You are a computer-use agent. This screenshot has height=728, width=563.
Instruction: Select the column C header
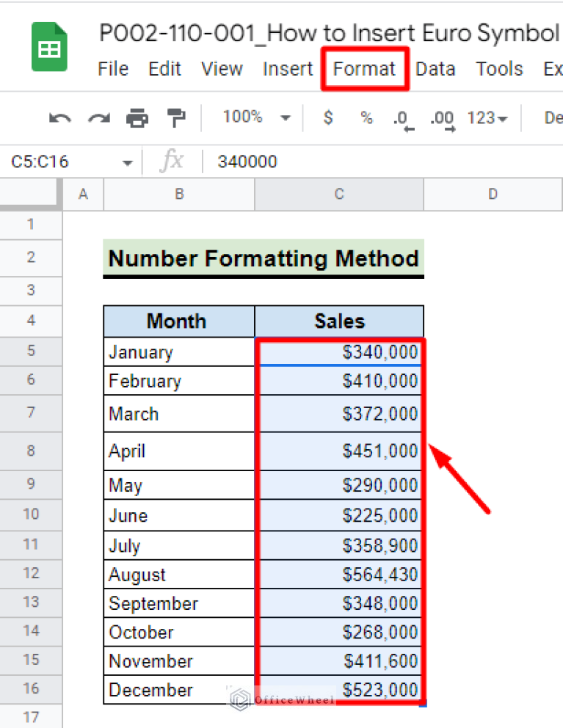point(338,194)
